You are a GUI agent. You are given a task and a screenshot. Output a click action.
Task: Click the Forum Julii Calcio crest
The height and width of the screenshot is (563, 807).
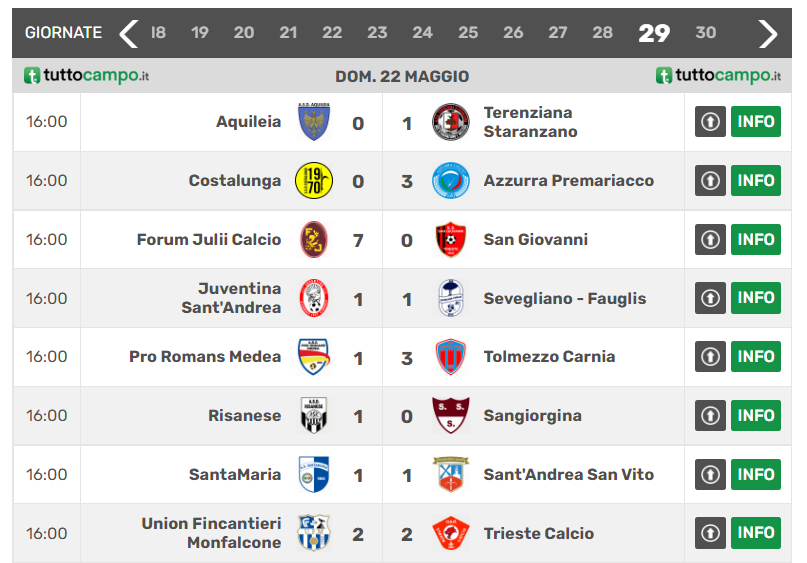pyautogui.click(x=314, y=240)
